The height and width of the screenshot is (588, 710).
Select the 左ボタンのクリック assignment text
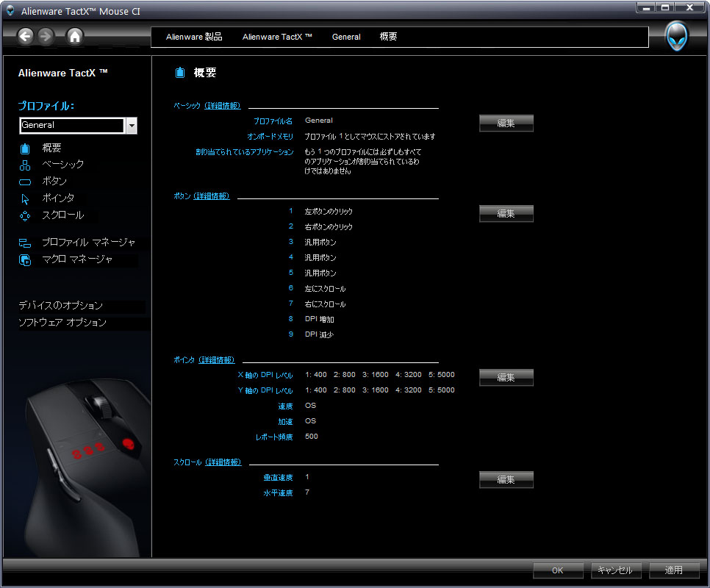pos(329,212)
